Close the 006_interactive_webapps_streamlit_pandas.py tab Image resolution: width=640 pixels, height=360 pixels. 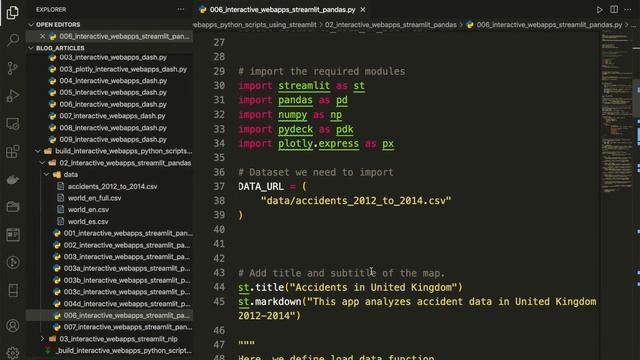tap(363, 9)
